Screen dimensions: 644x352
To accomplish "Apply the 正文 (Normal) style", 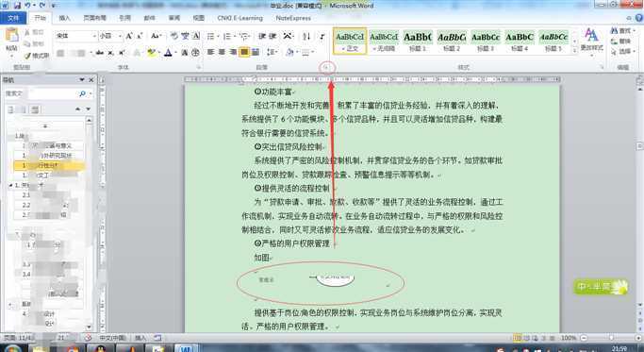I will (350, 41).
